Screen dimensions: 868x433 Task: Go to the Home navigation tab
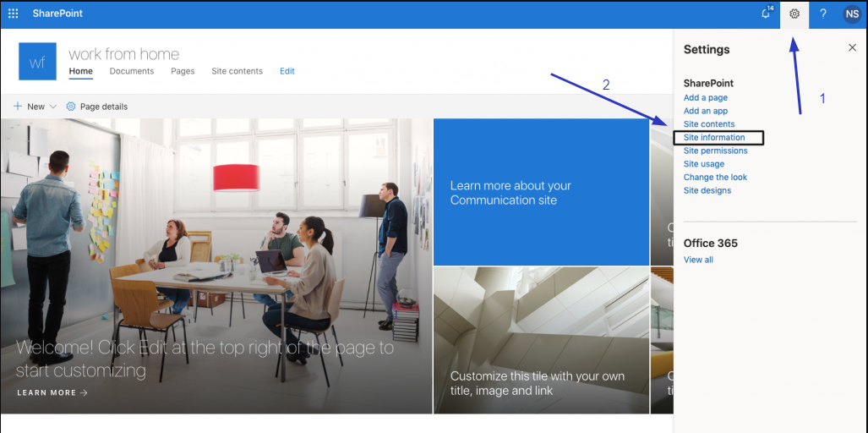point(81,71)
